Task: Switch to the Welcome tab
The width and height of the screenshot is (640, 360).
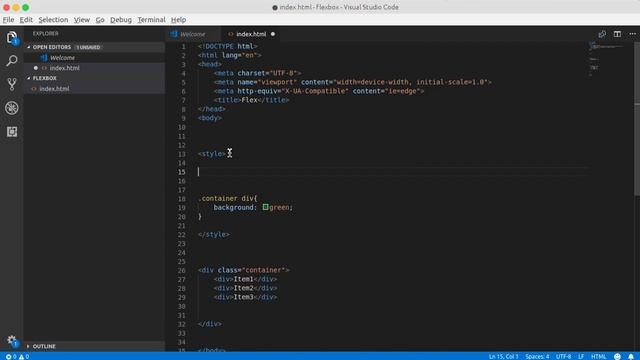Action: tap(193, 34)
